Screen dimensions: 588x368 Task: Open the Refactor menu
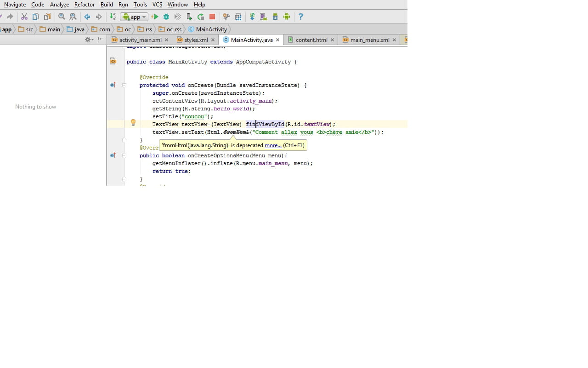(85, 5)
